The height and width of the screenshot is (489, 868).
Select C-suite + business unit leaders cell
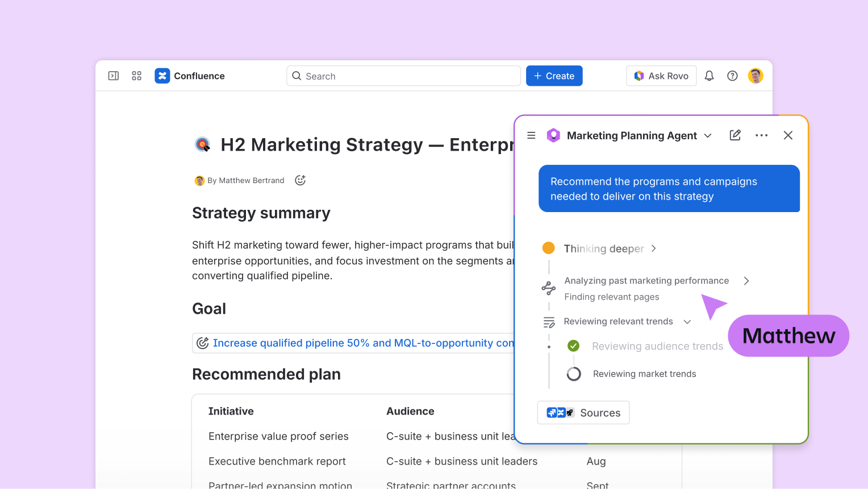coord(462,461)
